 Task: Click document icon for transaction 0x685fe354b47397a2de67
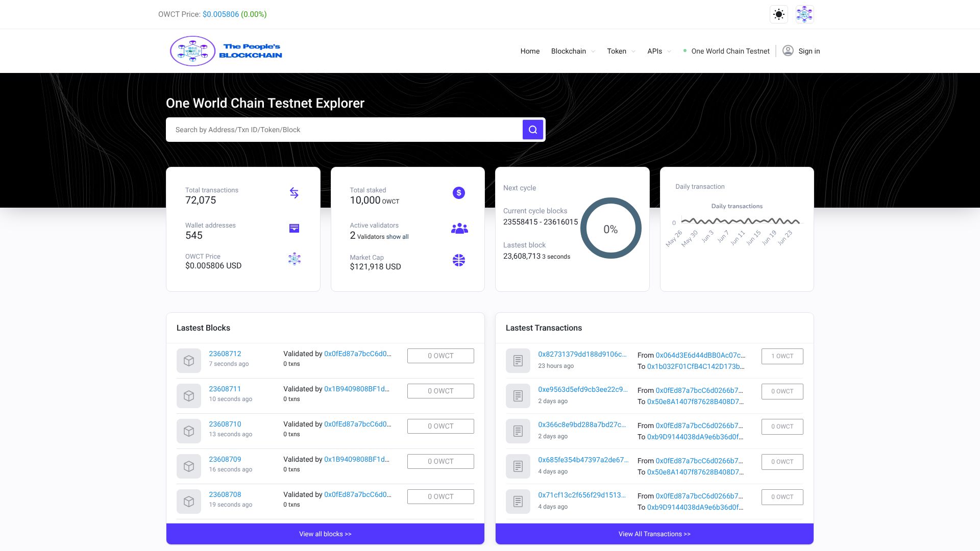(518, 466)
